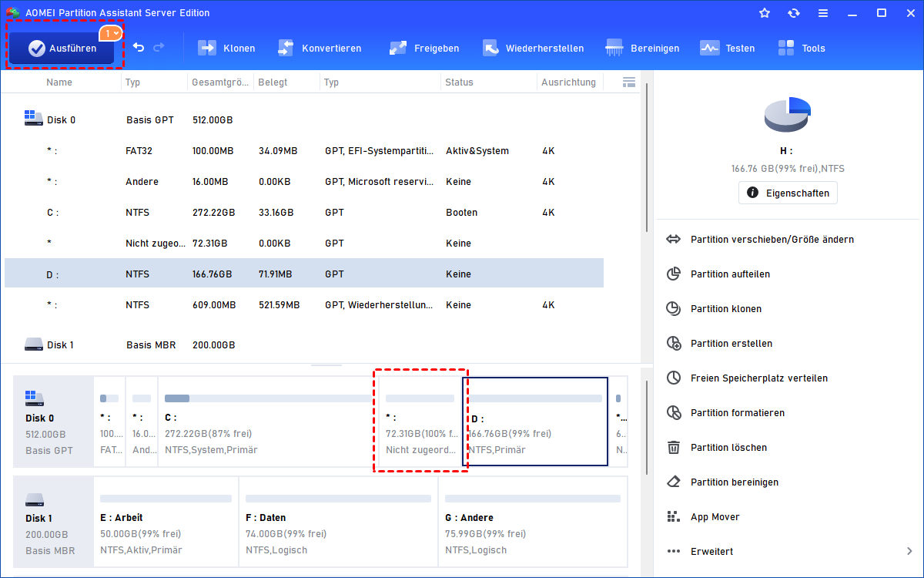Choose Partition löschen
This screenshot has width=924, height=578.
[728, 448]
